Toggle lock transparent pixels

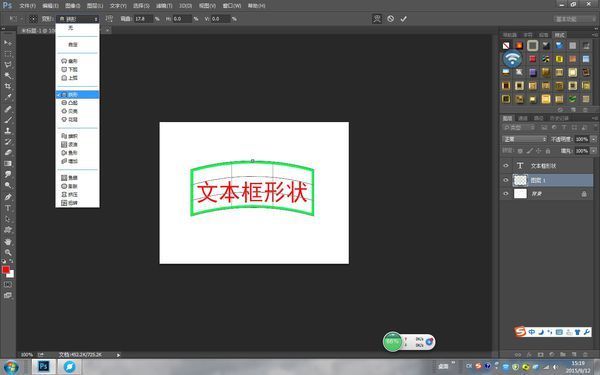(x=520, y=151)
